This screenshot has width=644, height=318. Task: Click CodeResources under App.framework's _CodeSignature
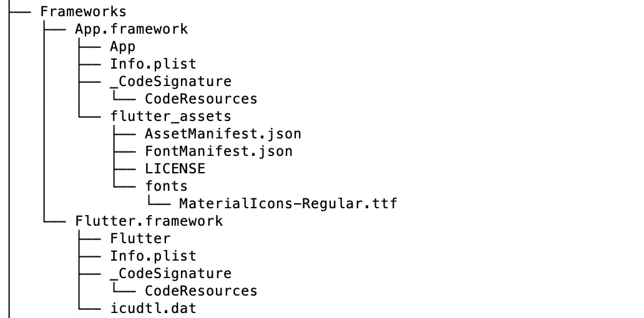(201, 99)
